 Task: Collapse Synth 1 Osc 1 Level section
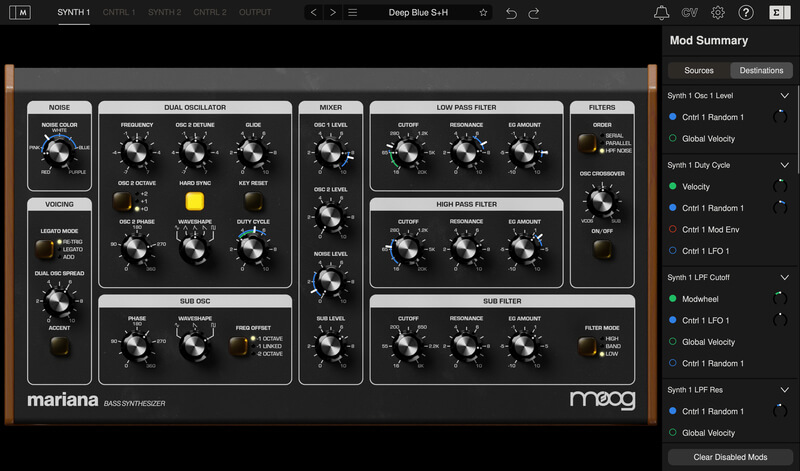[784, 95]
